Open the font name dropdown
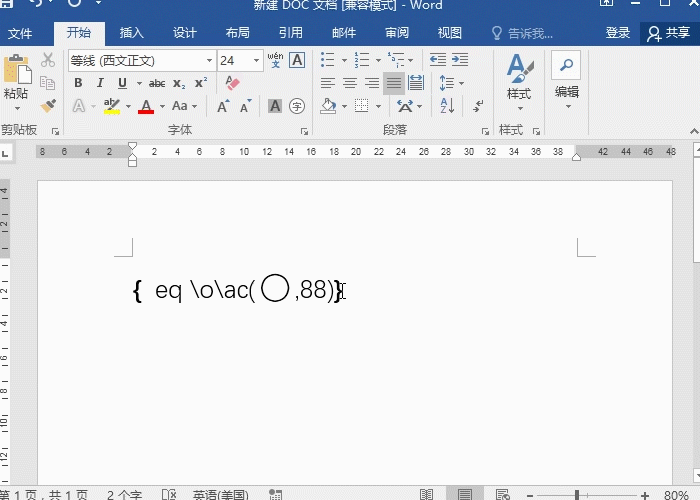Viewport: 700px width, 500px height. 209,61
